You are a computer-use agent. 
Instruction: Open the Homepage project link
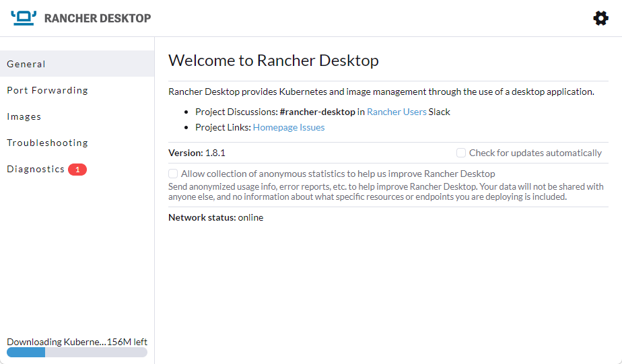pyautogui.click(x=275, y=127)
